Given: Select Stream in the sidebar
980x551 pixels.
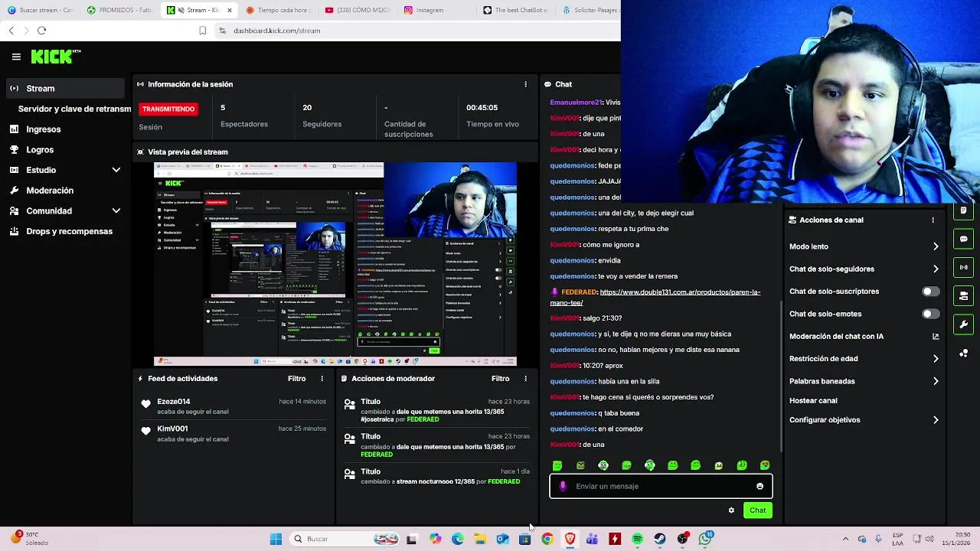Looking at the screenshot, I should tap(66, 88).
